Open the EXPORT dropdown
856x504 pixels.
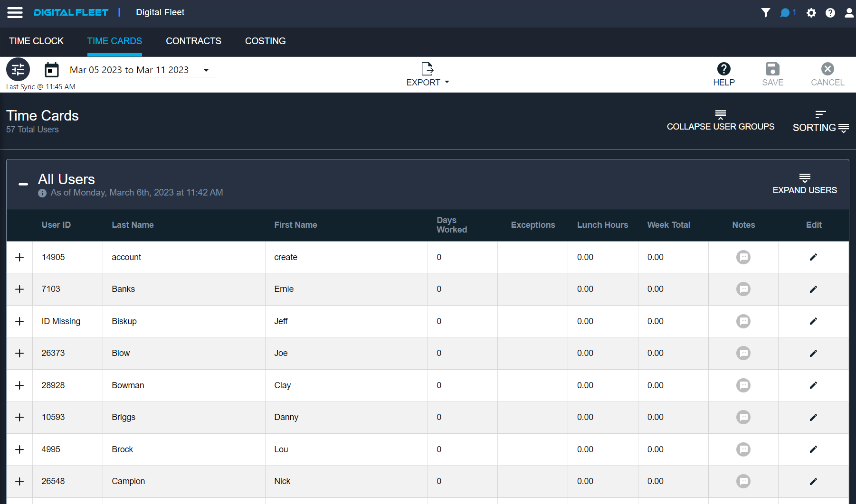pos(427,75)
